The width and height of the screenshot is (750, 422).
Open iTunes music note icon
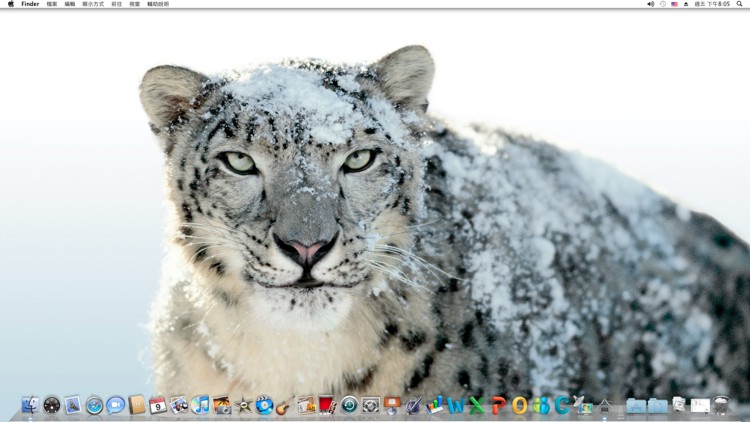[x=200, y=405]
